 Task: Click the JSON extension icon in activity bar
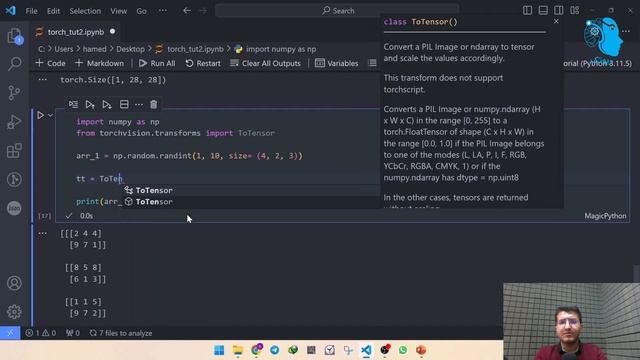14,208
